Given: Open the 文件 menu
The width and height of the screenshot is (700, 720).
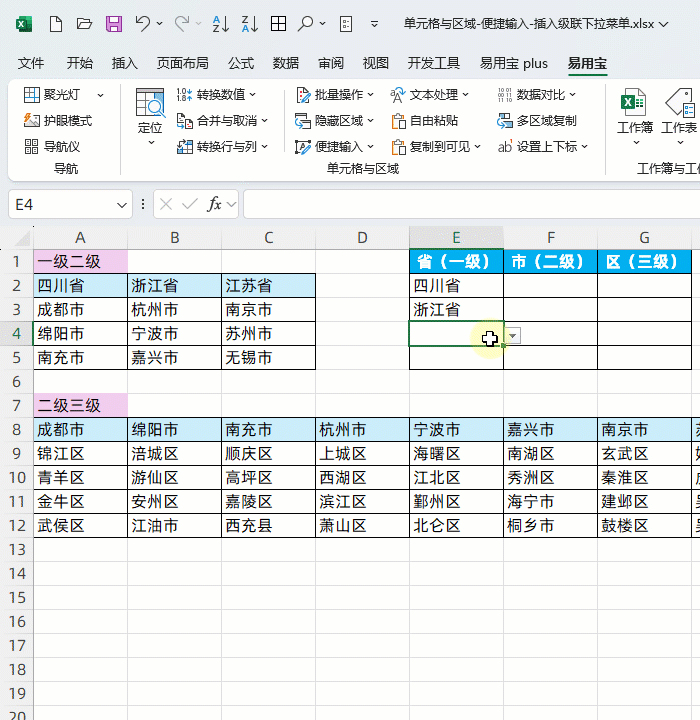Looking at the screenshot, I should [x=31, y=63].
